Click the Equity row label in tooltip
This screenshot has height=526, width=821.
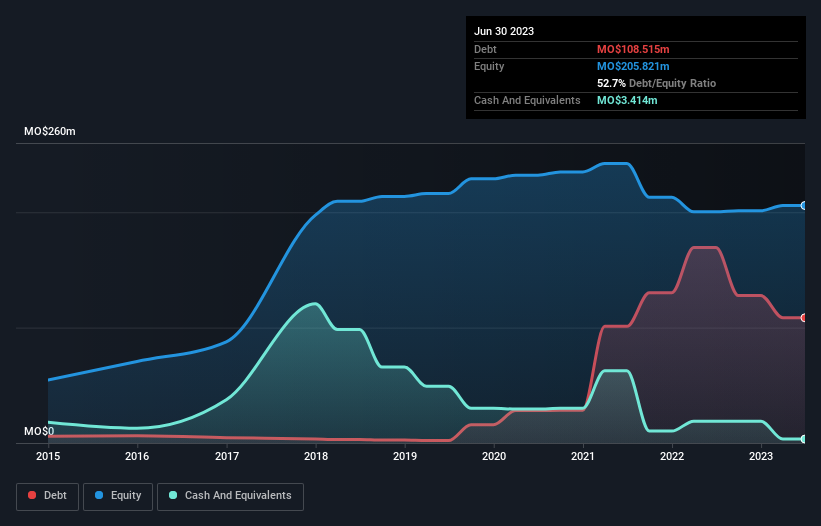489,66
